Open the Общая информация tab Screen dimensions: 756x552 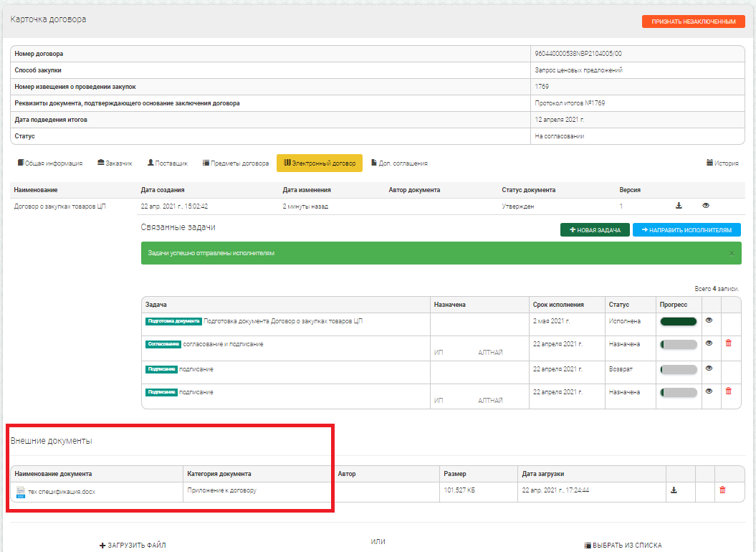pos(49,163)
